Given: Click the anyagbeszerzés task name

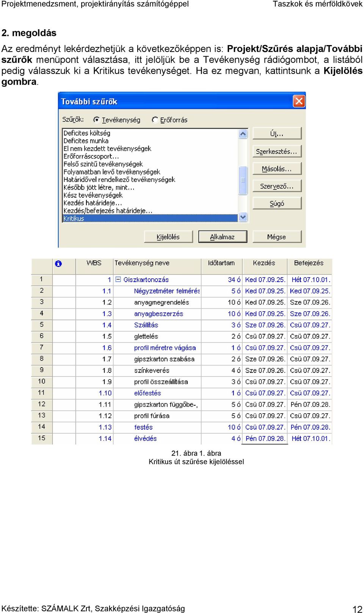Looking at the screenshot, I should point(158,314).
